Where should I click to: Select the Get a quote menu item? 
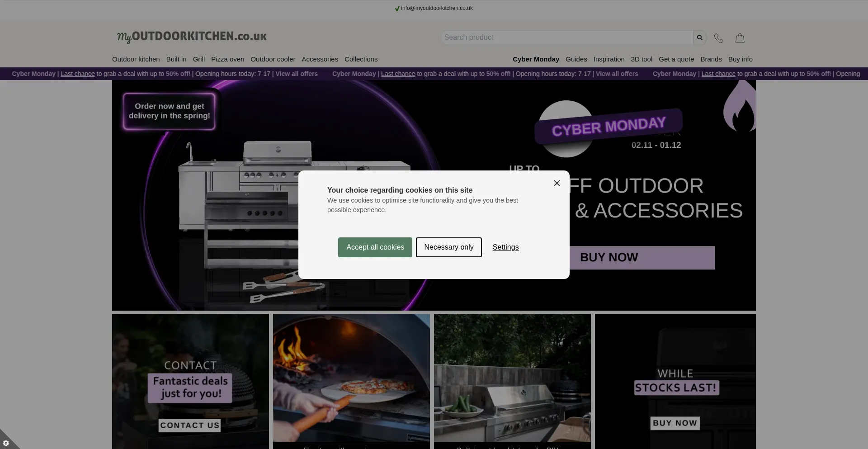(x=676, y=59)
